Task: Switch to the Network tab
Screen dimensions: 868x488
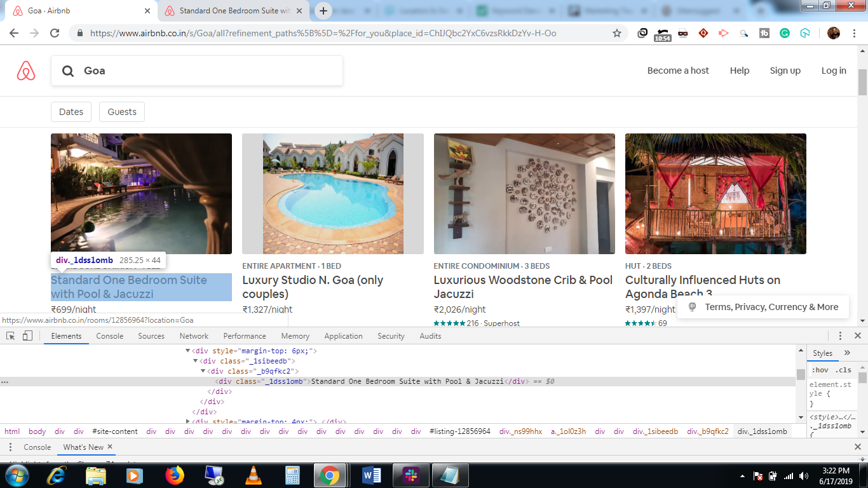Action: [194, 336]
